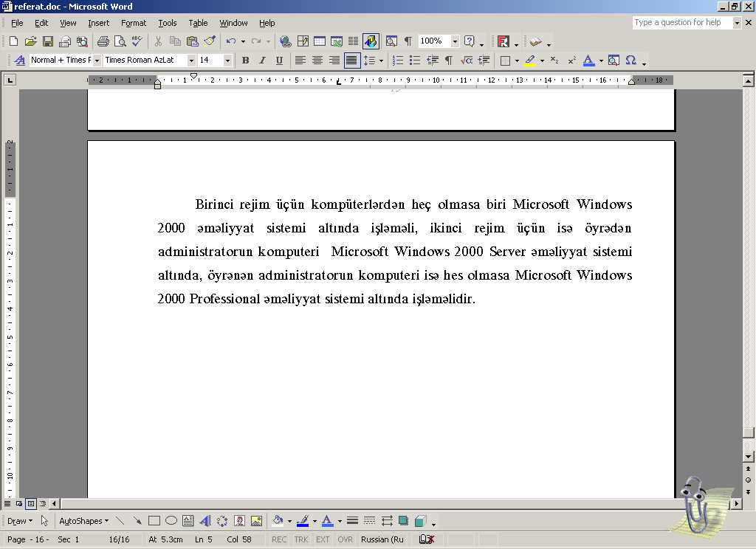The image size is (756, 549).
Task: Open Print Preview
Action: [120, 41]
